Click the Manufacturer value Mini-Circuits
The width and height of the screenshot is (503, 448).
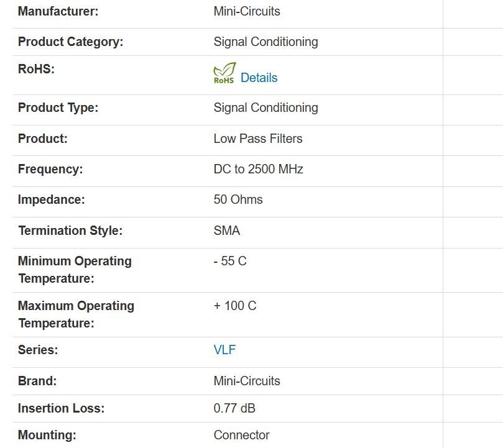pyautogui.click(x=247, y=11)
